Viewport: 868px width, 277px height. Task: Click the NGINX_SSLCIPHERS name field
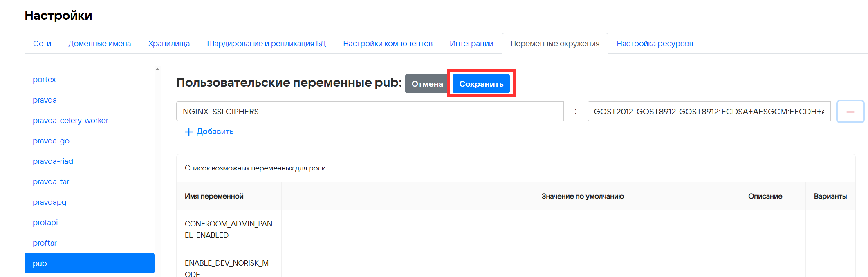click(x=370, y=112)
